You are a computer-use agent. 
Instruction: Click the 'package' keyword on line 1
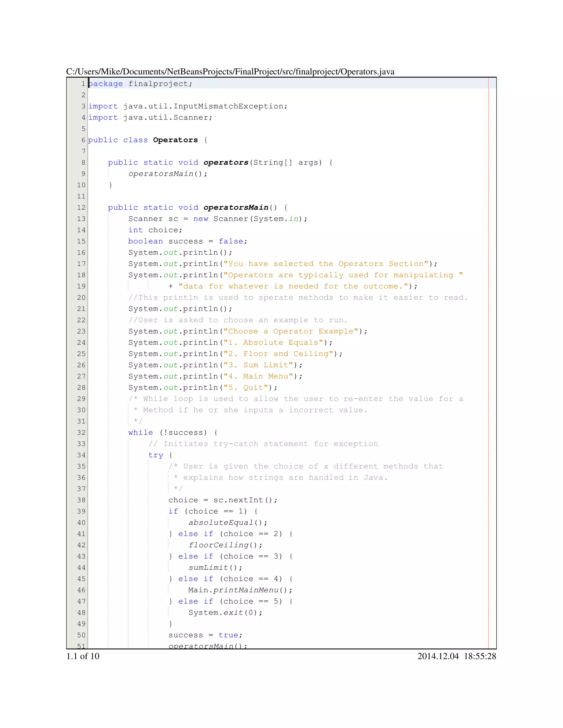pyautogui.click(x=106, y=84)
